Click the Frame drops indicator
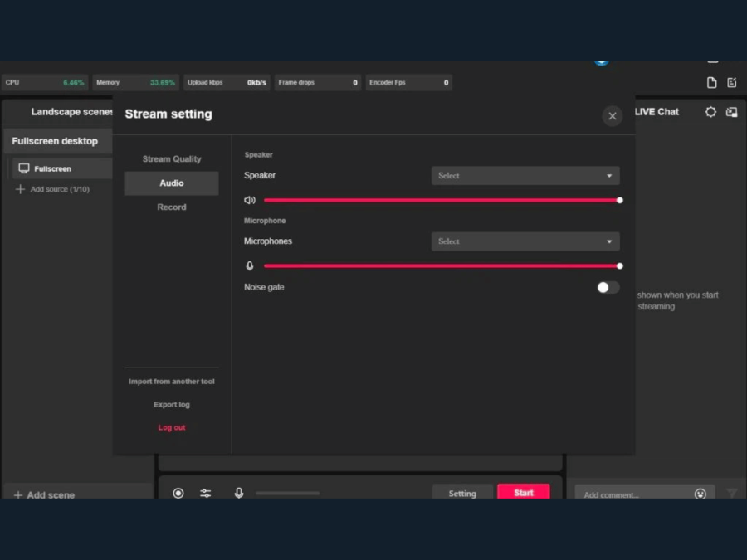Viewport: 747px width, 560px height. [318, 82]
